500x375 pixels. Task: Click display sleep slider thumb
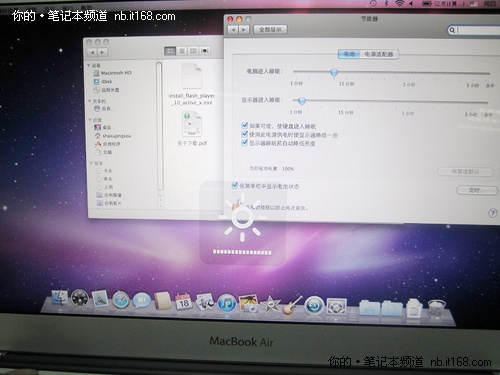(302, 101)
